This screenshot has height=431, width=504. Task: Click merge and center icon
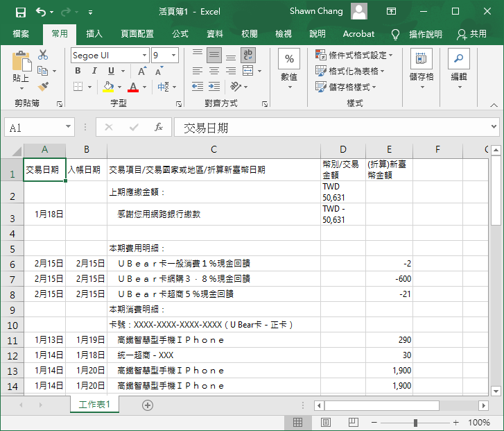click(x=247, y=71)
